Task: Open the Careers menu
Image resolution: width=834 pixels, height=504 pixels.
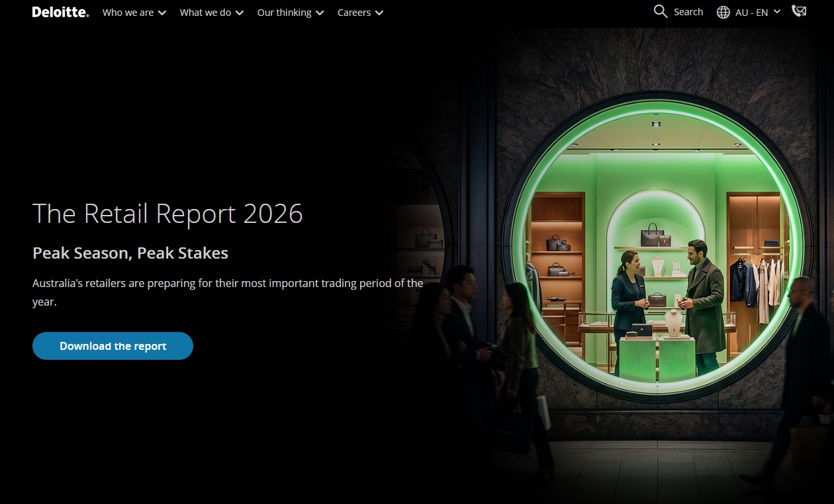Action: click(354, 13)
